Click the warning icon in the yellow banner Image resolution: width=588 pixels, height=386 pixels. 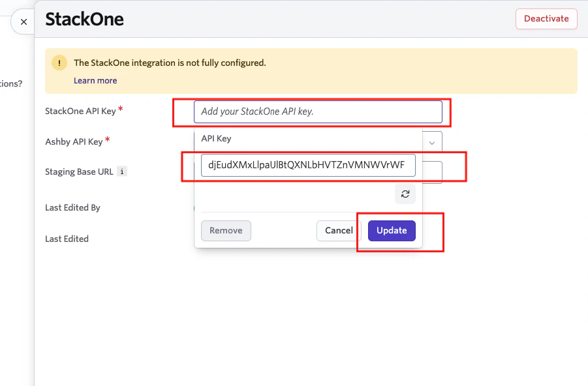59,63
